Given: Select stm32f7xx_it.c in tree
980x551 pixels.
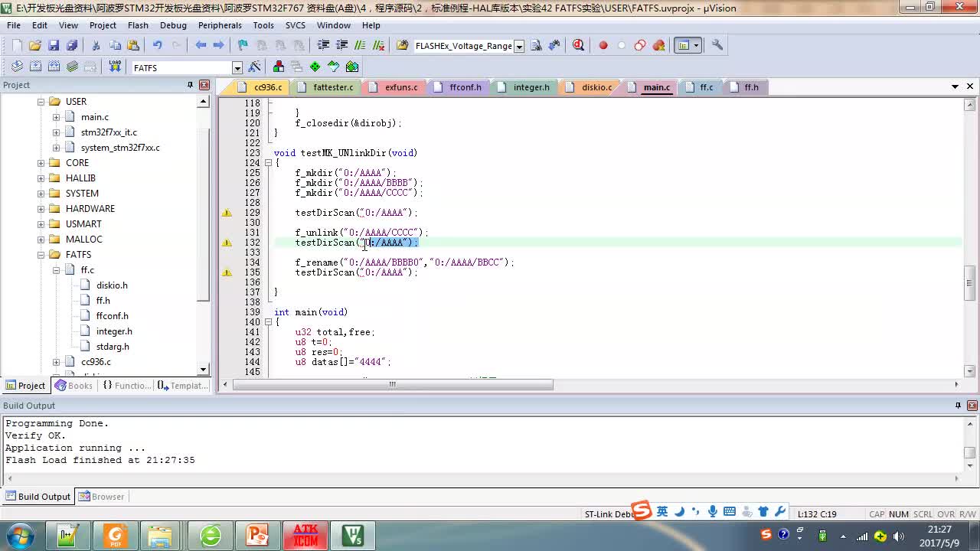Looking at the screenshot, I should [109, 132].
